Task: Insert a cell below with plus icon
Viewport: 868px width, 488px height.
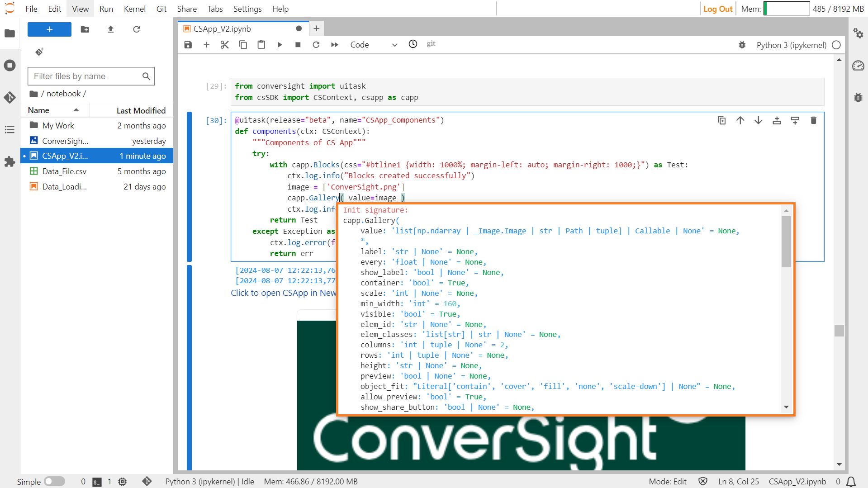Action: click(207, 44)
